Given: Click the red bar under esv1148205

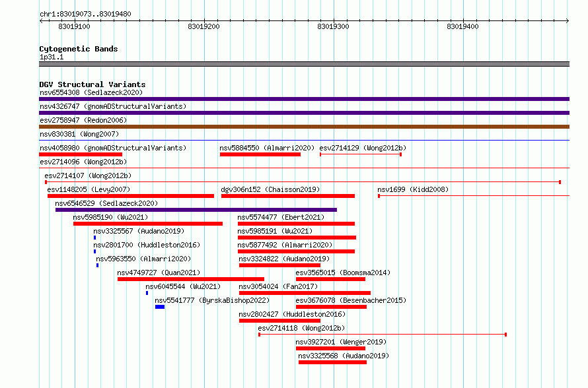Looking at the screenshot, I should tap(131, 196).
